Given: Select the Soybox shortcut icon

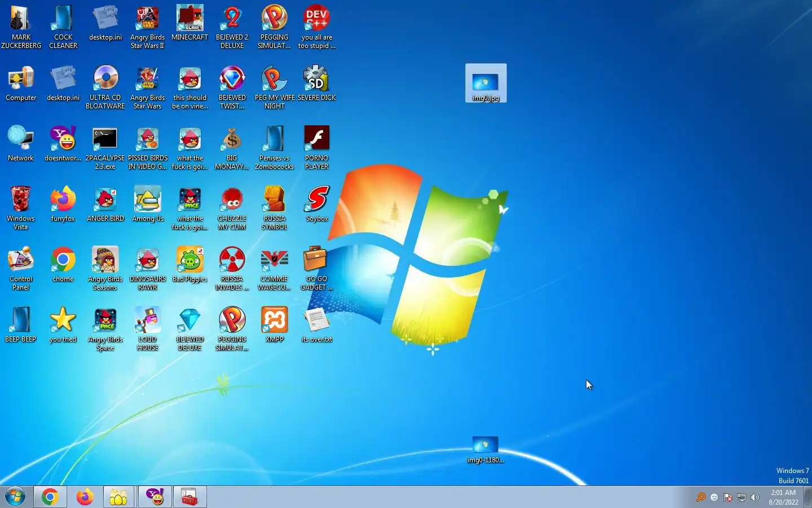Looking at the screenshot, I should click(x=317, y=204).
